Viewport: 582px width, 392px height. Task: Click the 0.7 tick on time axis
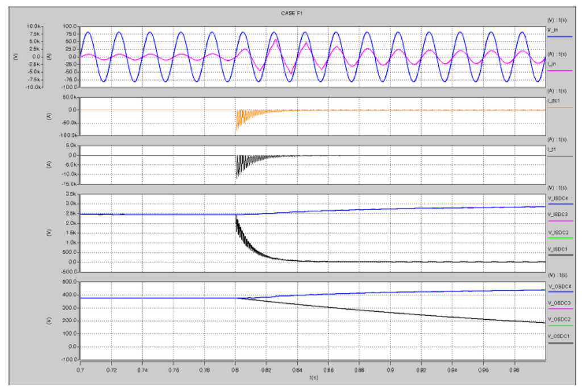[80, 369]
